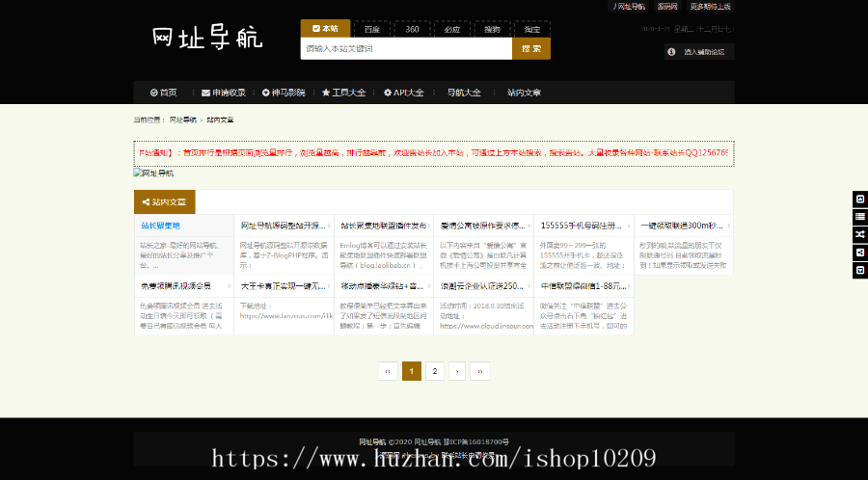Select the checked 本站 search tab
Image resolution: width=868 pixels, height=480 pixels.
point(325,29)
